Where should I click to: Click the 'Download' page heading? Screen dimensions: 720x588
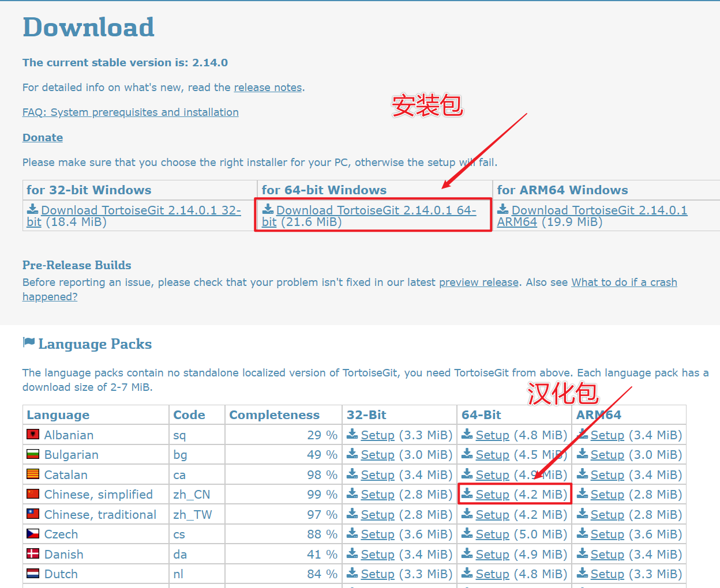[x=88, y=27]
